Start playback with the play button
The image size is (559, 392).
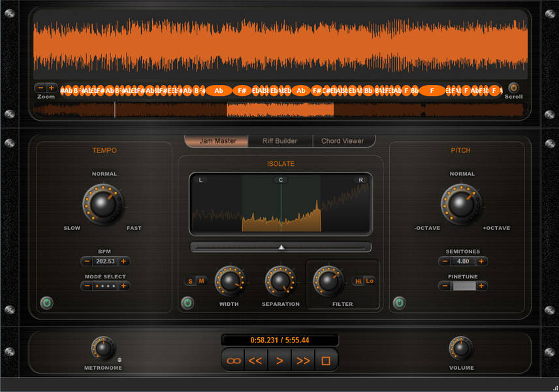click(279, 361)
